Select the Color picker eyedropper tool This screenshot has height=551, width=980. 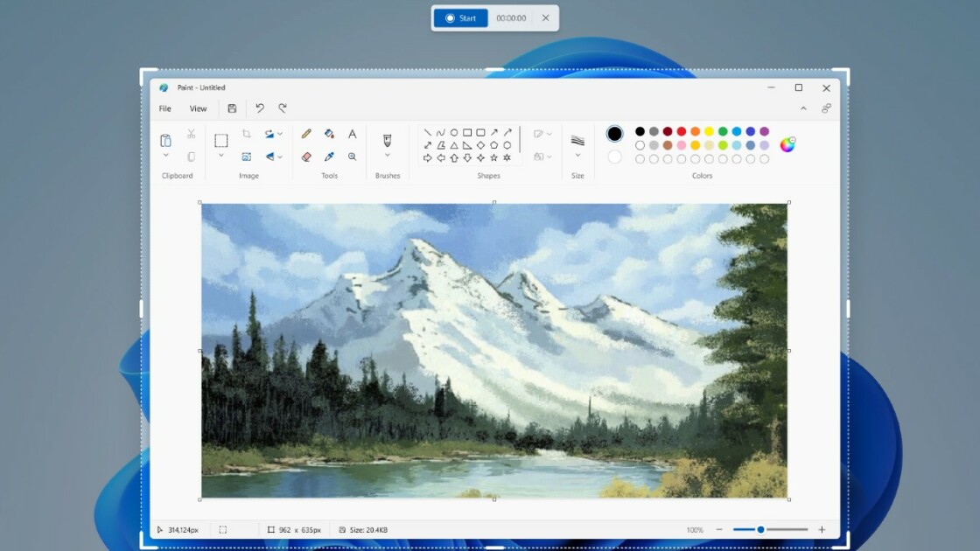pyautogui.click(x=329, y=157)
